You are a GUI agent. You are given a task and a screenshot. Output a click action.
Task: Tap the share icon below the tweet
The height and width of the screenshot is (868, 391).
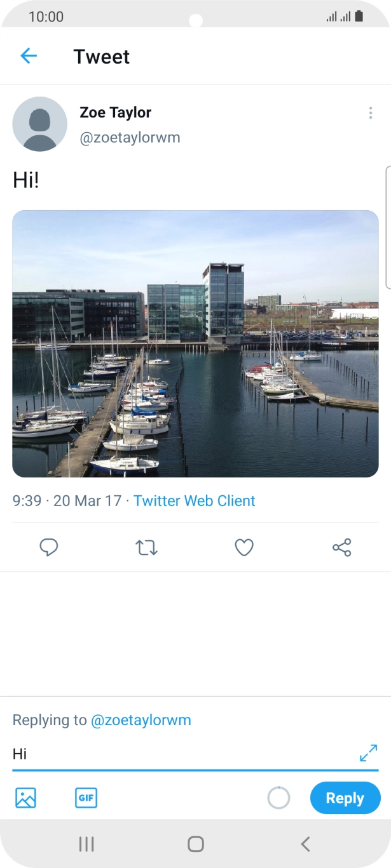[341, 547]
